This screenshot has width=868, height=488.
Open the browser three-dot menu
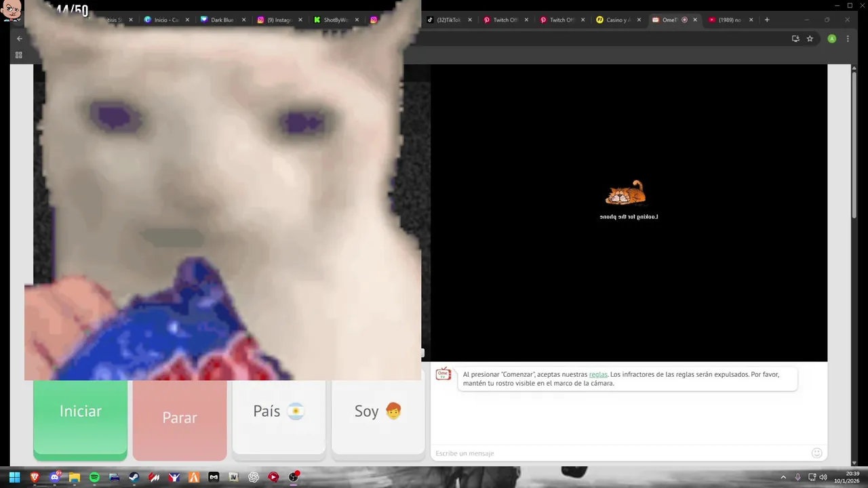(x=848, y=39)
